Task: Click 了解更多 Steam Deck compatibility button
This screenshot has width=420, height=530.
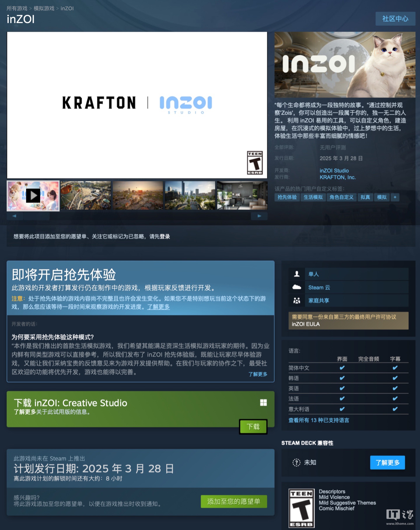Action: (387, 463)
